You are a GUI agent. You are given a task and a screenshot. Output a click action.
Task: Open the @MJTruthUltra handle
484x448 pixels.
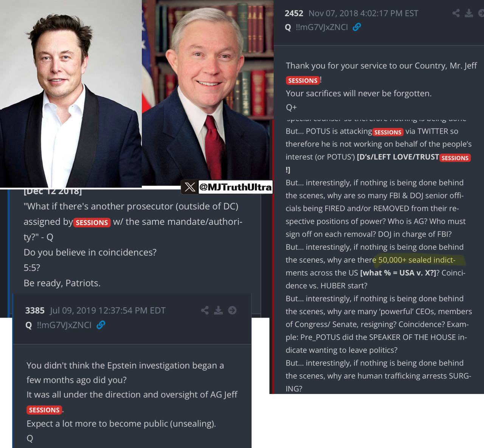coord(235,187)
